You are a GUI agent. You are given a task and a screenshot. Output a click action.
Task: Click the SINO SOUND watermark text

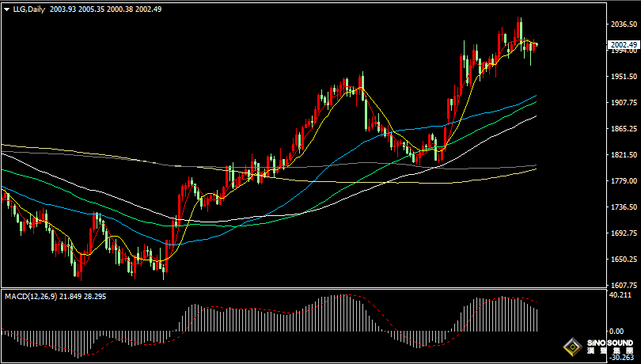(x=609, y=341)
